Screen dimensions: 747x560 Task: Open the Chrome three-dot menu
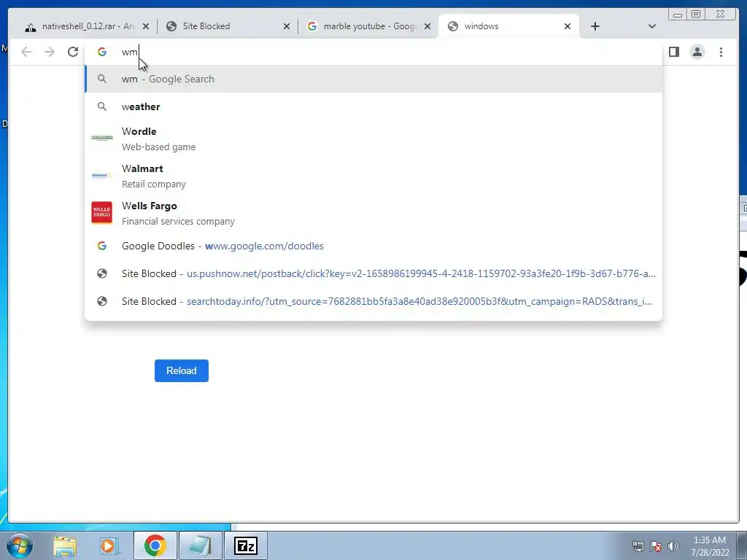click(x=721, y=52)
